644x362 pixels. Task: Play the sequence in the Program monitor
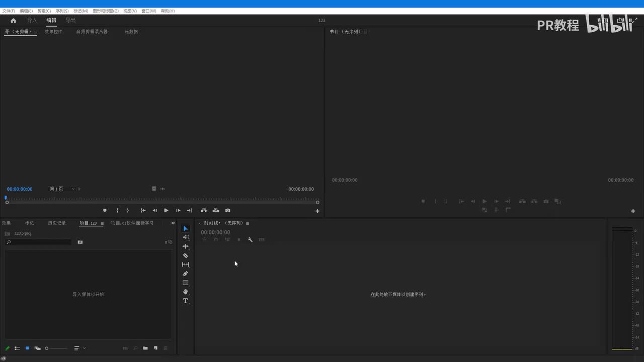(x=485, y=202)
